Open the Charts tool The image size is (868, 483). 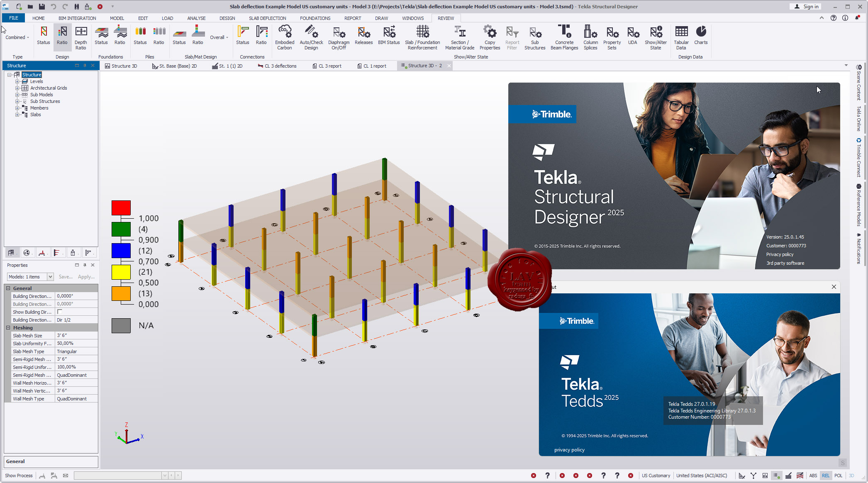[x=701, y=35]
